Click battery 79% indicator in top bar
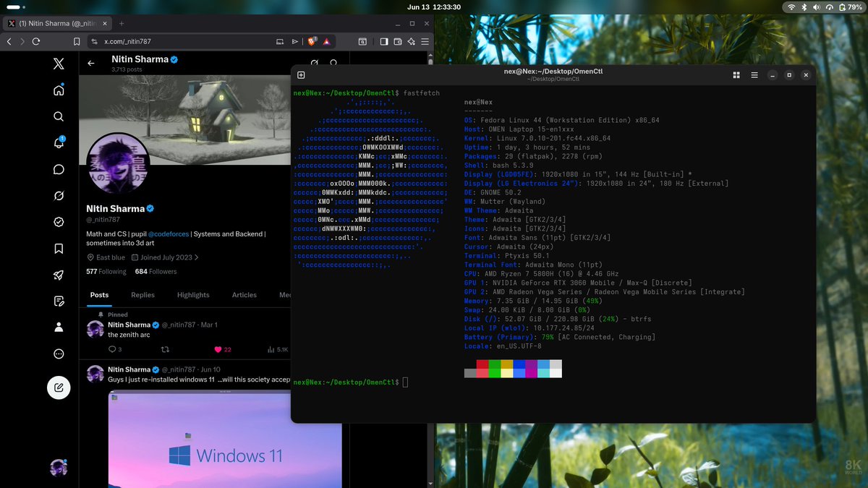868x488 pixels. pyautogui.click(x=850, y=7)
